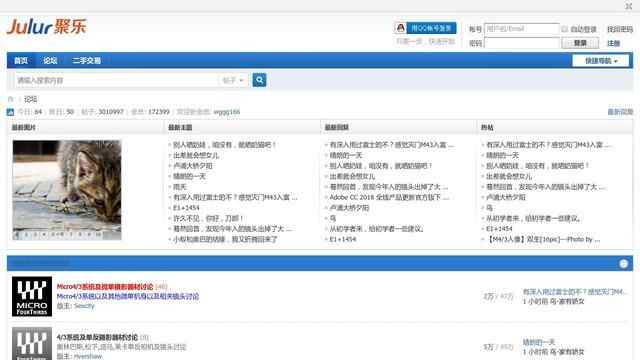Open the 雨天 topic link
This screenshot has height=360, width=640.
tap(180, 187)
